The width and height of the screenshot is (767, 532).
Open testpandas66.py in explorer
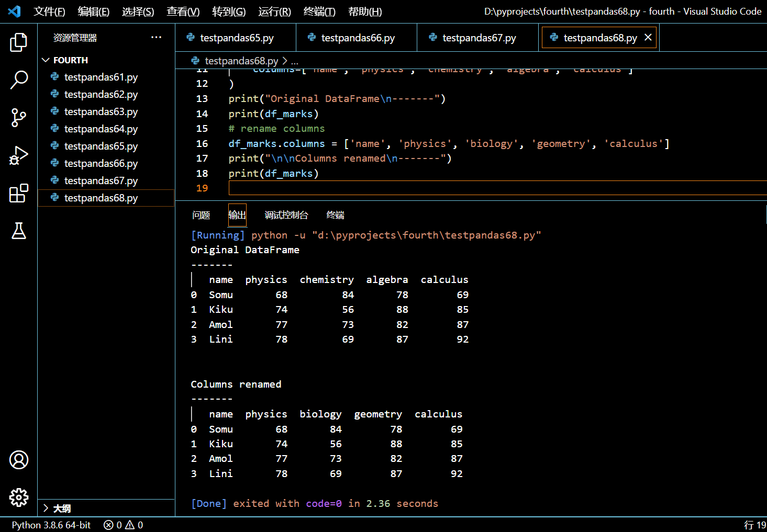pos(106,163)
